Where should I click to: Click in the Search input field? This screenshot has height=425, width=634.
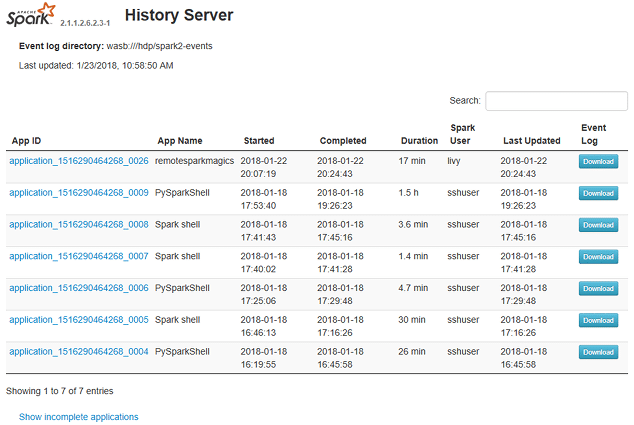pyautogui.click(x=556, y=101)
